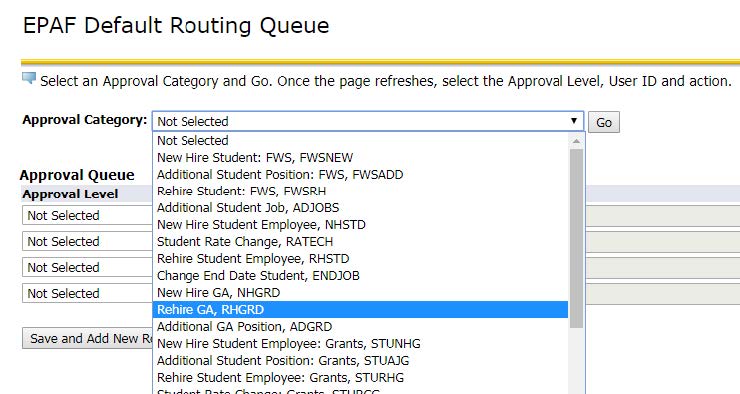
Task: Select New Hire GA, NHGRD
Action: click(361, 293)
